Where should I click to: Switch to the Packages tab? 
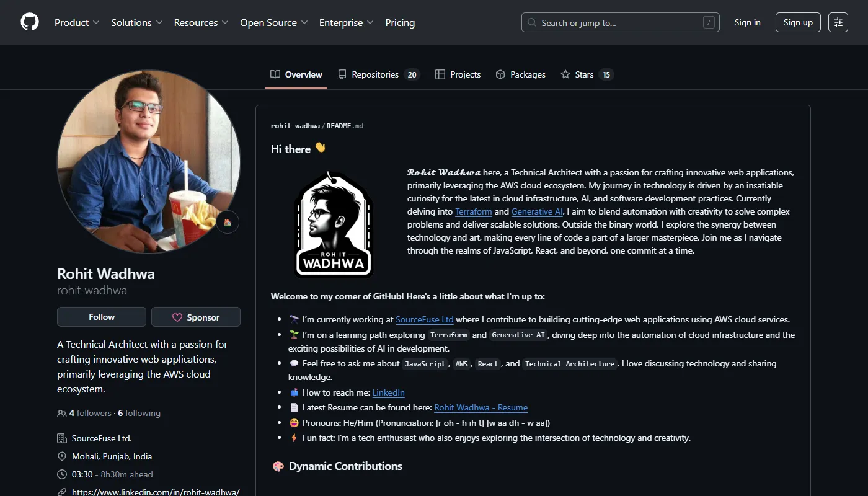(521, 74)
